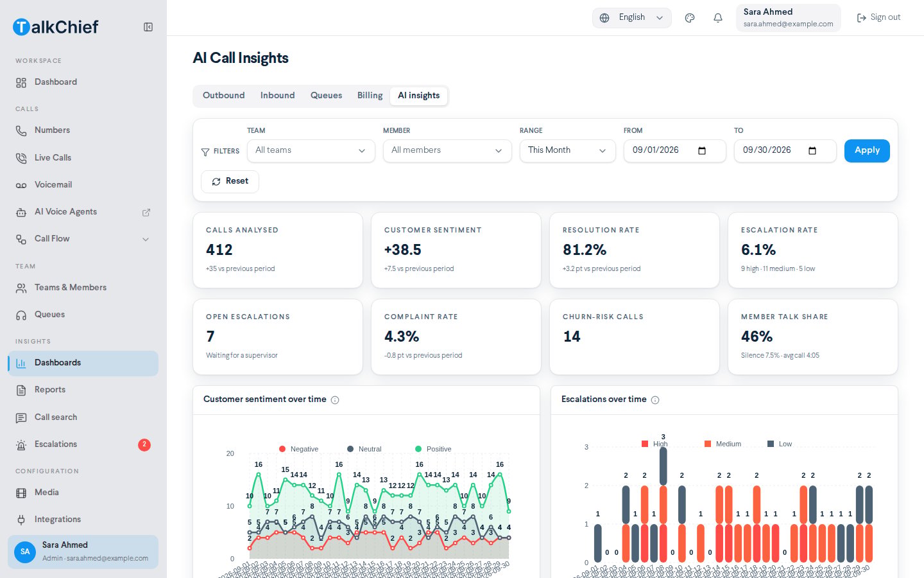Click the Queues headset icon

coord(21,315)
